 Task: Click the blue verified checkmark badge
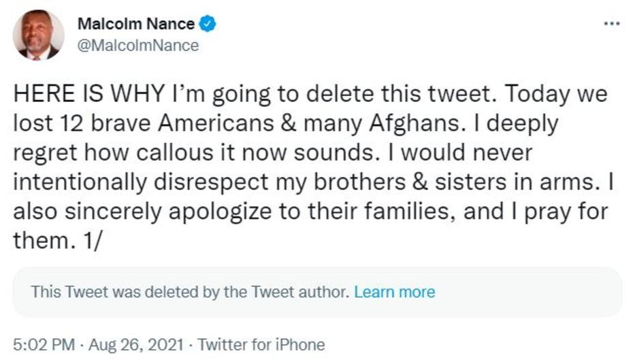point(208,24)
